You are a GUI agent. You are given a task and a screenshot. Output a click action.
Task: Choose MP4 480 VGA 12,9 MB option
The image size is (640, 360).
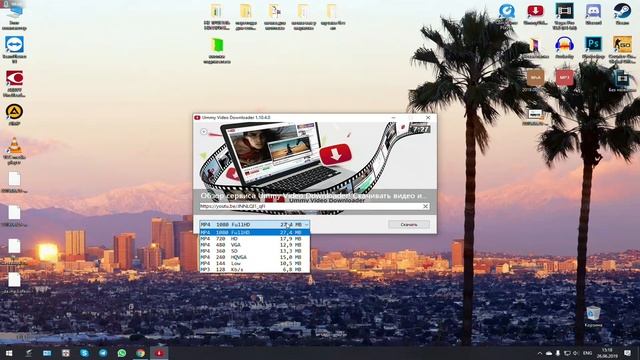pyautogui.click(x=254, y=245)
